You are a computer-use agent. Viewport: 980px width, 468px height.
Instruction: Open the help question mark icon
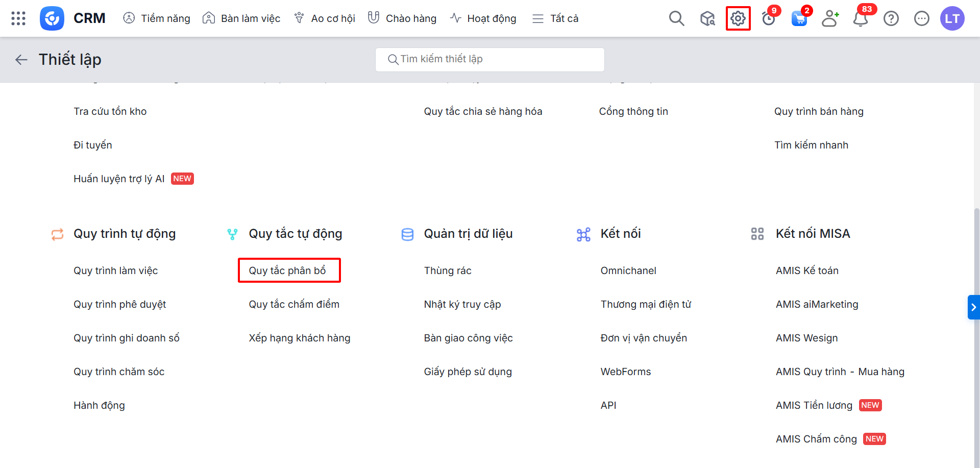tap(891, 18)
